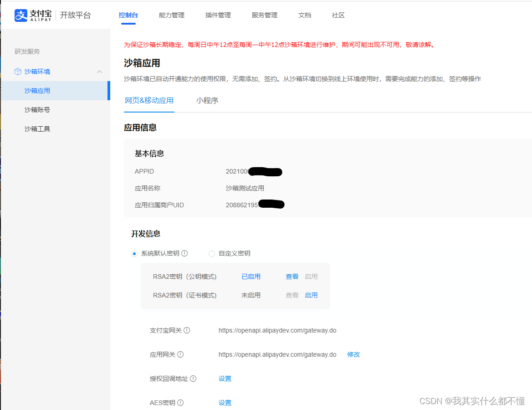
Task: Click the 开发信息 heading
Action: tap(146, 234)
